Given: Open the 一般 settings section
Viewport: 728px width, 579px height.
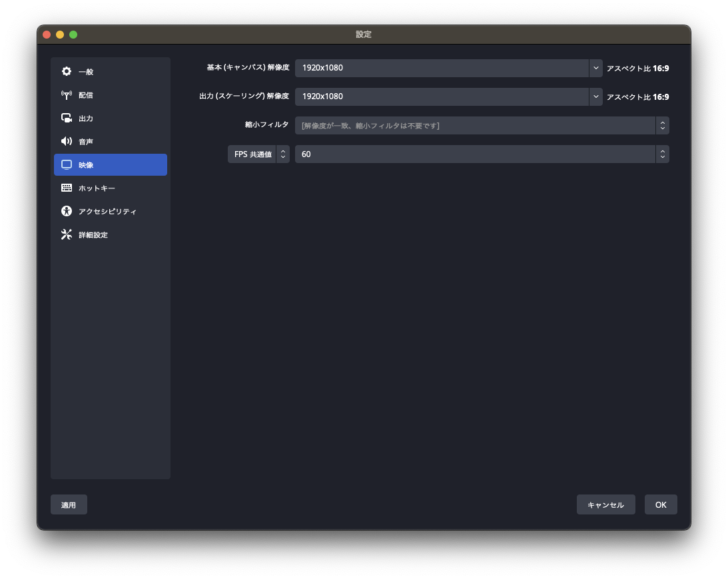Looking at the screenshot, I should pos(111,71).
